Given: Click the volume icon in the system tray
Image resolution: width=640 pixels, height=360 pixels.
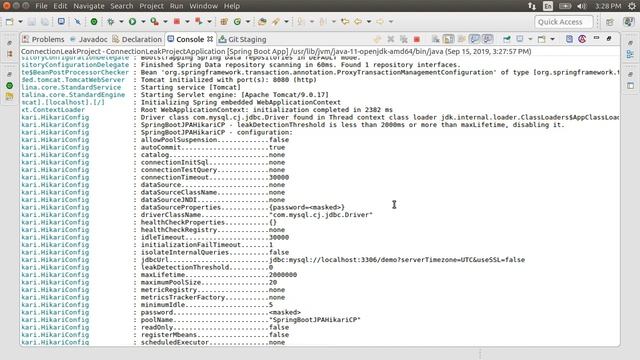Looking at the screenshot, I should click(x=582, y=6).
